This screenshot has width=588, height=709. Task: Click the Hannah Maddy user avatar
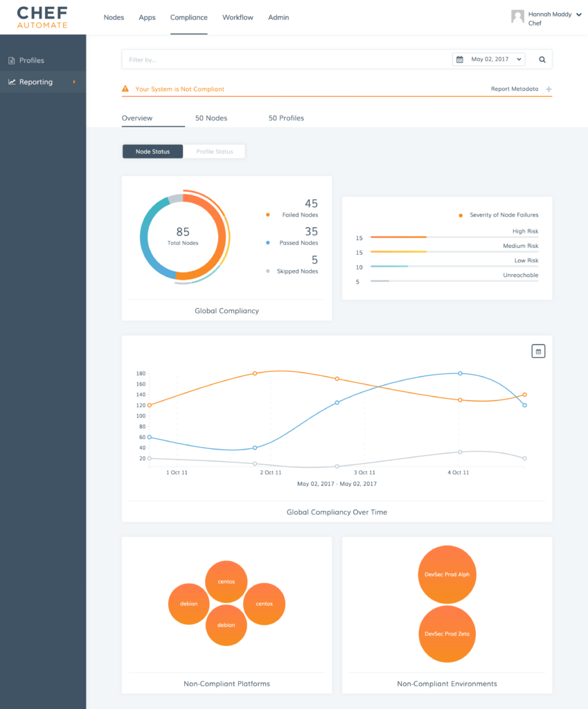(517, 17)
